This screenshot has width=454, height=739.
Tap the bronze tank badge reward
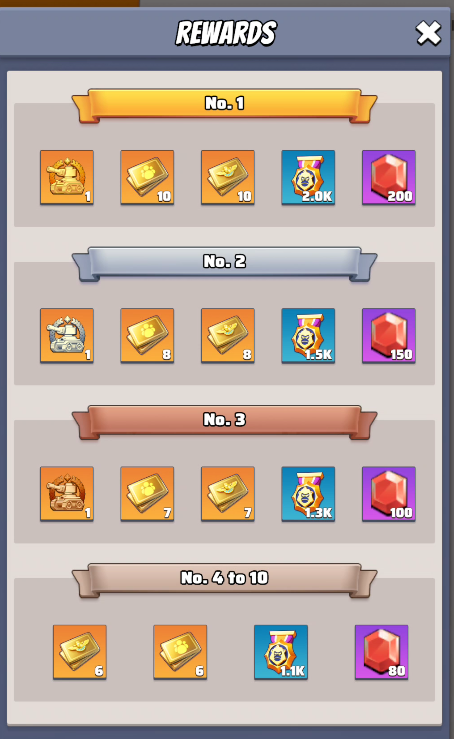tap(67, 494)
